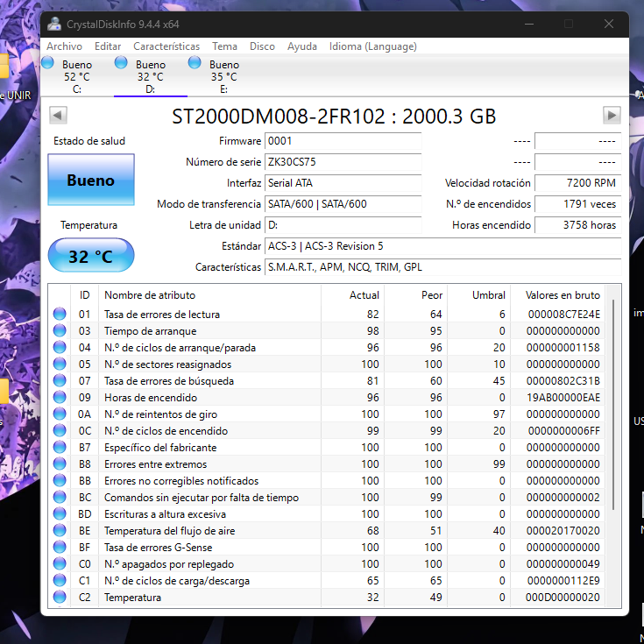
Task: Click status orb for Tasa de errores G-Sense
Action: tap(60, 547)
